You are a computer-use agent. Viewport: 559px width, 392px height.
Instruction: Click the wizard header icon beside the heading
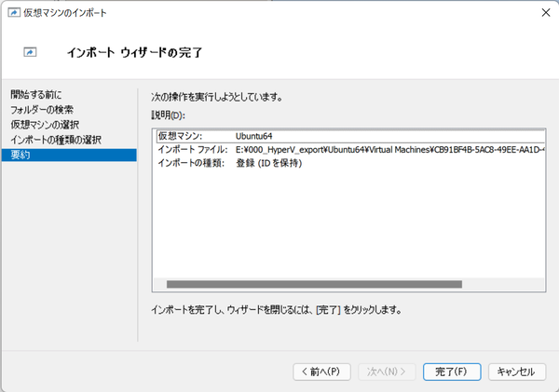pos(30,52)
